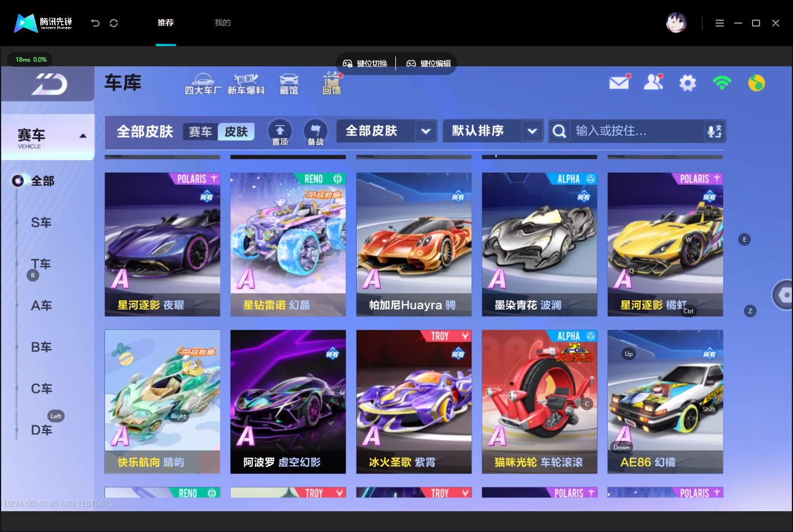Select C车 category in sidebar
The image size is (793, 532).
42,389
